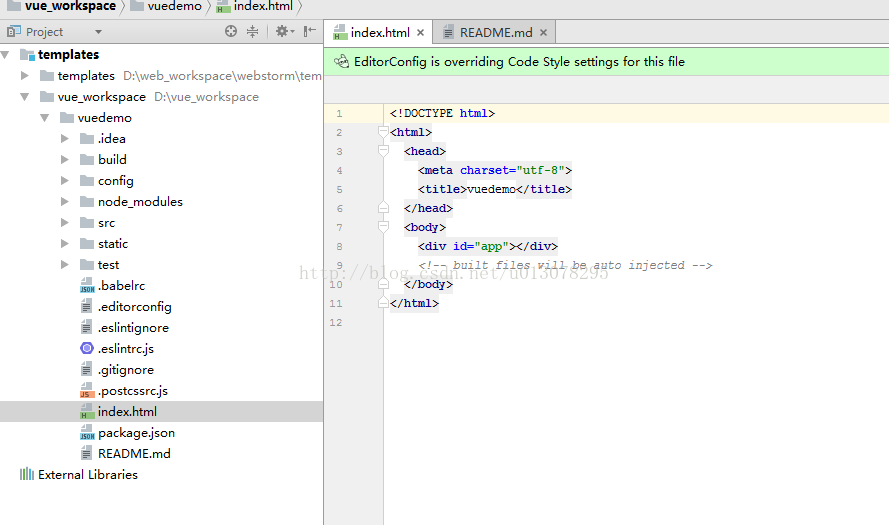This screenshot has width=889, height=525.
Task: Open the Project panel settings gear
Action: coord(281,32)
